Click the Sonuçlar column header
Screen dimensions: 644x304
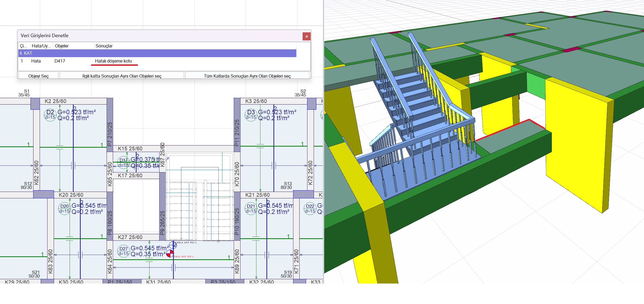104,46
